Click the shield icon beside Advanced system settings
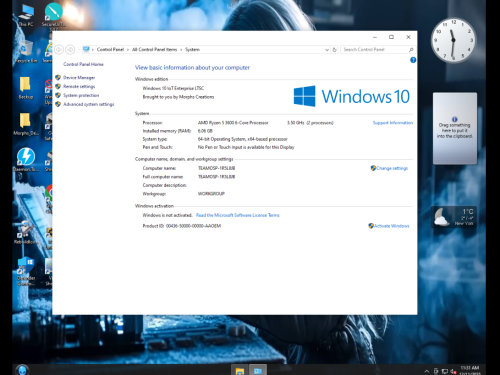 58,104
